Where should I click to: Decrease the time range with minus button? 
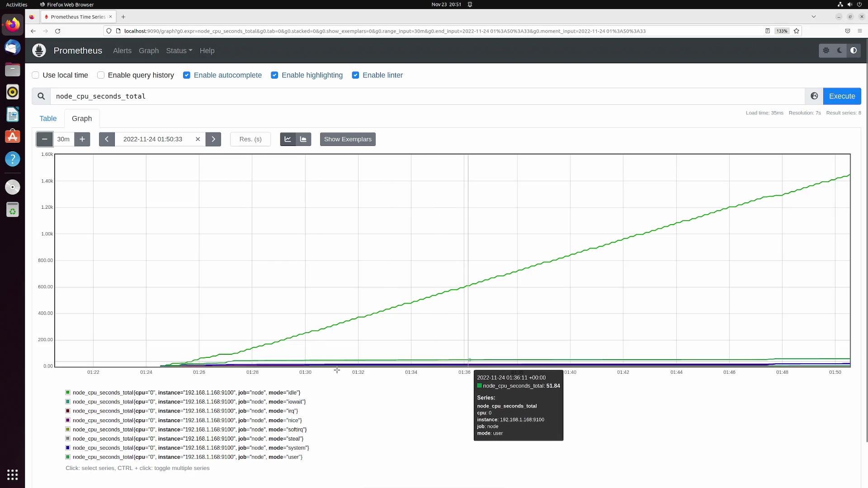click(x=44, y=139)
